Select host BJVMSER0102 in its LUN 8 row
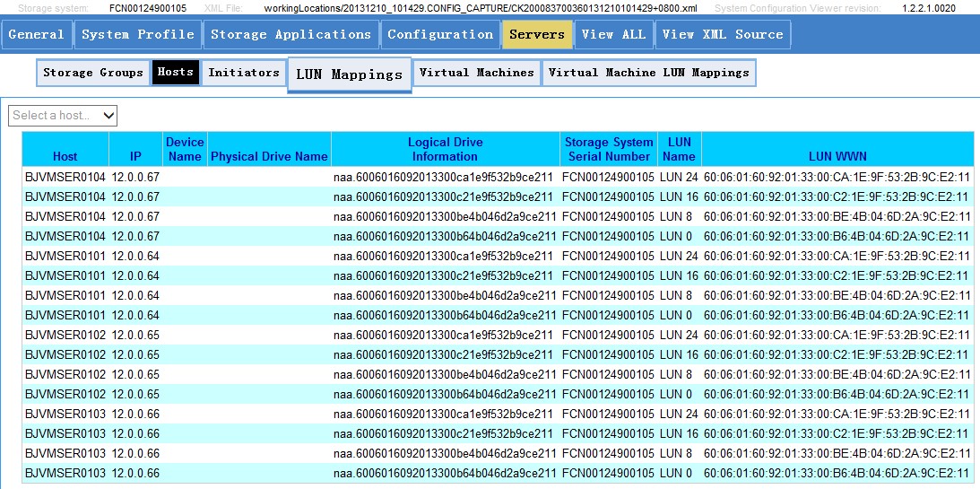Image resolution: width=980 pixels, height=489 pixels. [65, 374]
